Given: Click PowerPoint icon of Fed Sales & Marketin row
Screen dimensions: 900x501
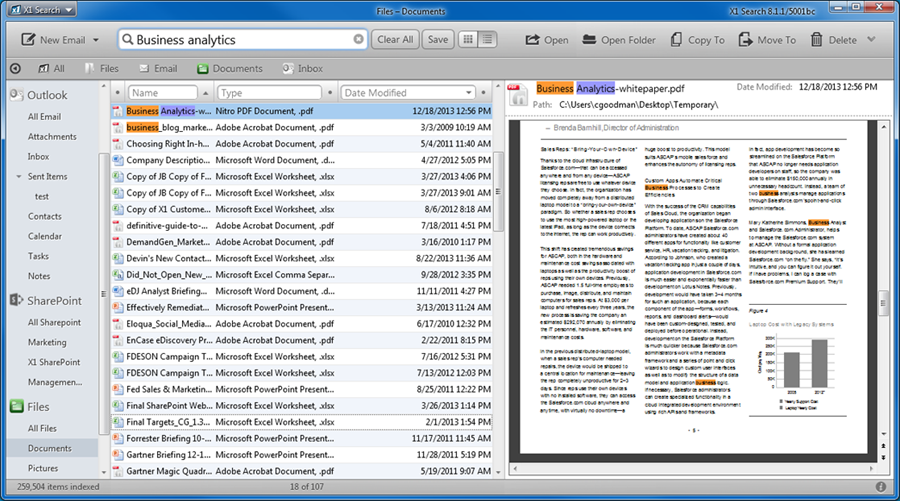Looking at the screenshot, I should [x=118, y=389].
